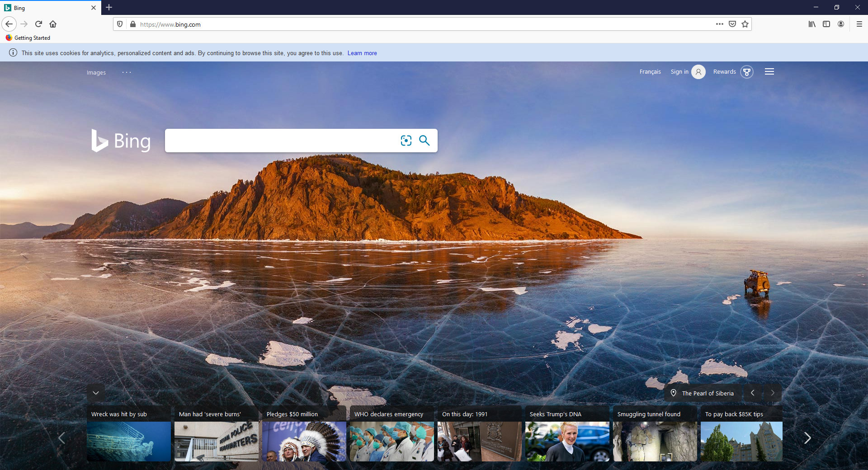This screenshot has width=868, height=470.
Task: Click the visual search camera icon
Action: 406,141
